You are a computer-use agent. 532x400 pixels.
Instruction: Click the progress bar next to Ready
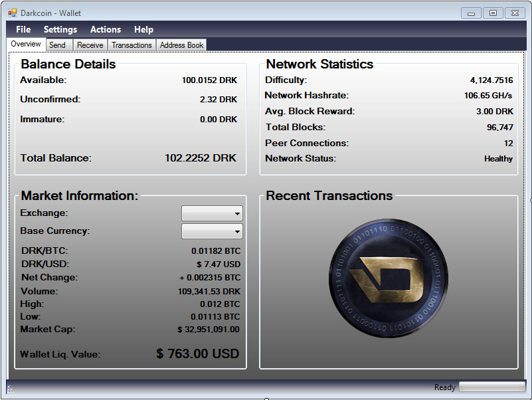[x=491, y=387]
